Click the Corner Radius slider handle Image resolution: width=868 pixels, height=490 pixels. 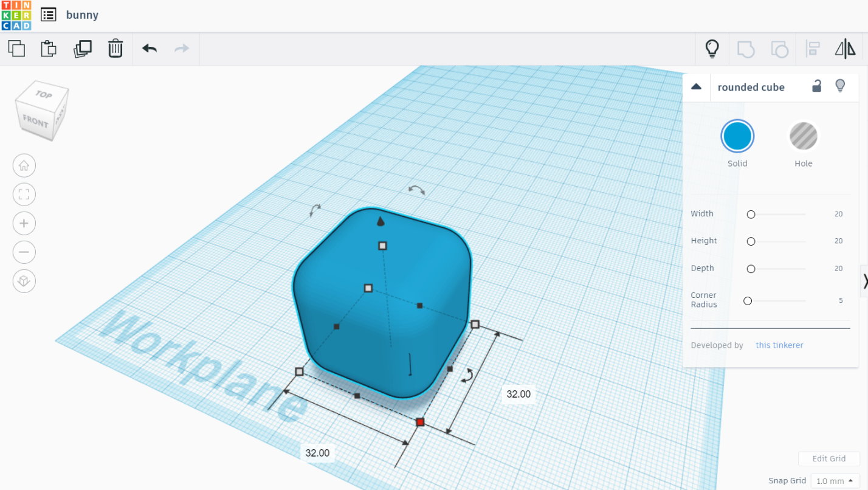point(748,301)
